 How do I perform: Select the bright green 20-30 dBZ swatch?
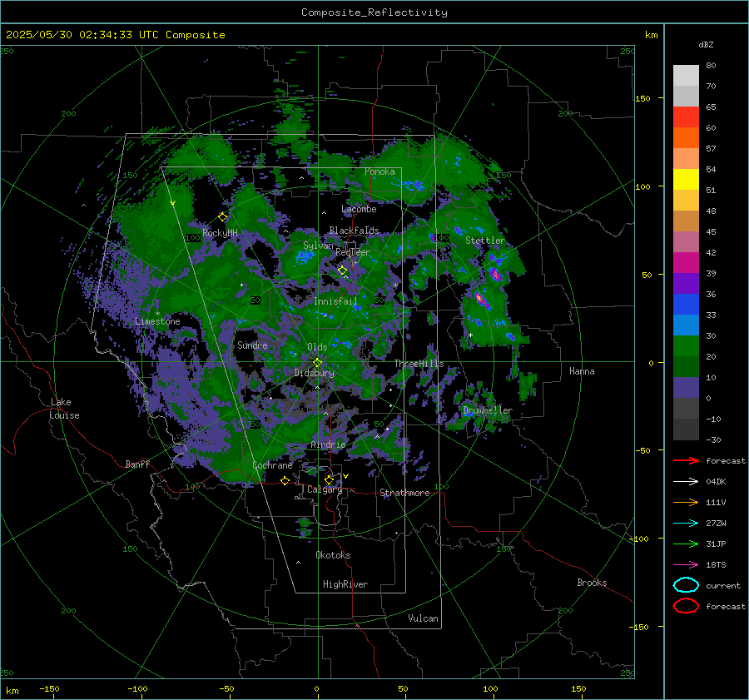pos(686,346)
